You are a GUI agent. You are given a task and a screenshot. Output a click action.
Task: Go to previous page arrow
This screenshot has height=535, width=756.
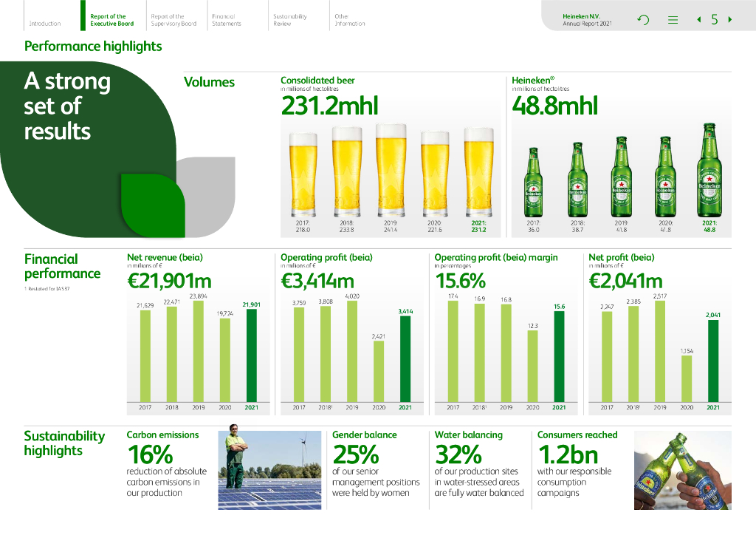pyautogui.click(x=698, y=20)
